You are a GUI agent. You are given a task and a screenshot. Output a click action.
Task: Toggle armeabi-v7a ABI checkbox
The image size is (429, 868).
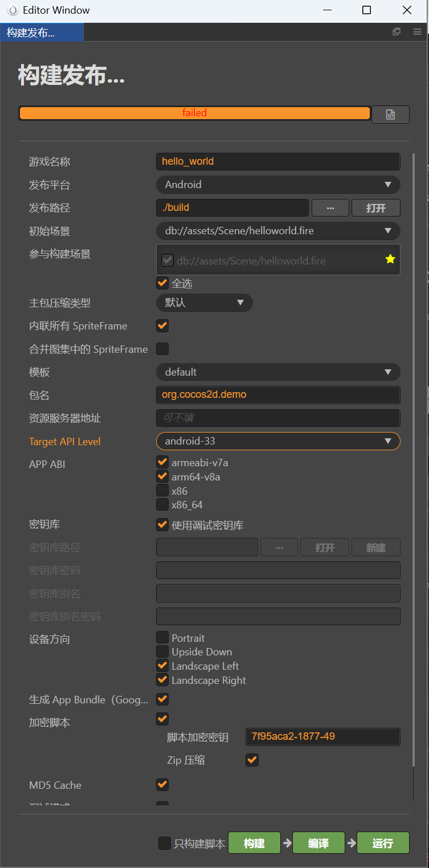coord(162,462)
